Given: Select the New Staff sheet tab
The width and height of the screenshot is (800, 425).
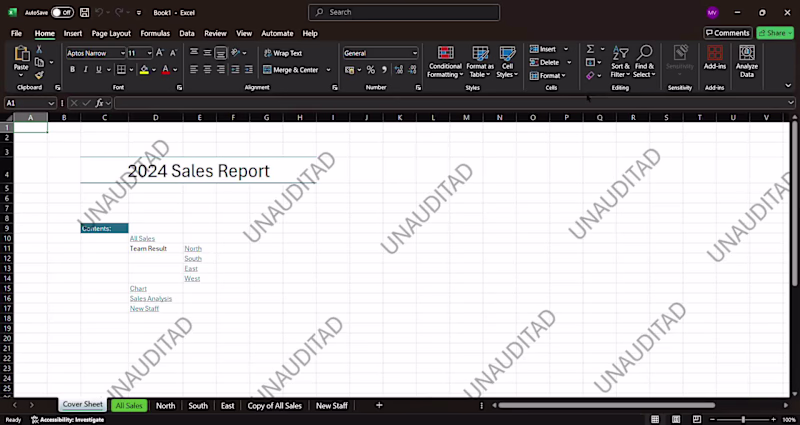Looking at the screenshot, I should (x=332, y=406).
